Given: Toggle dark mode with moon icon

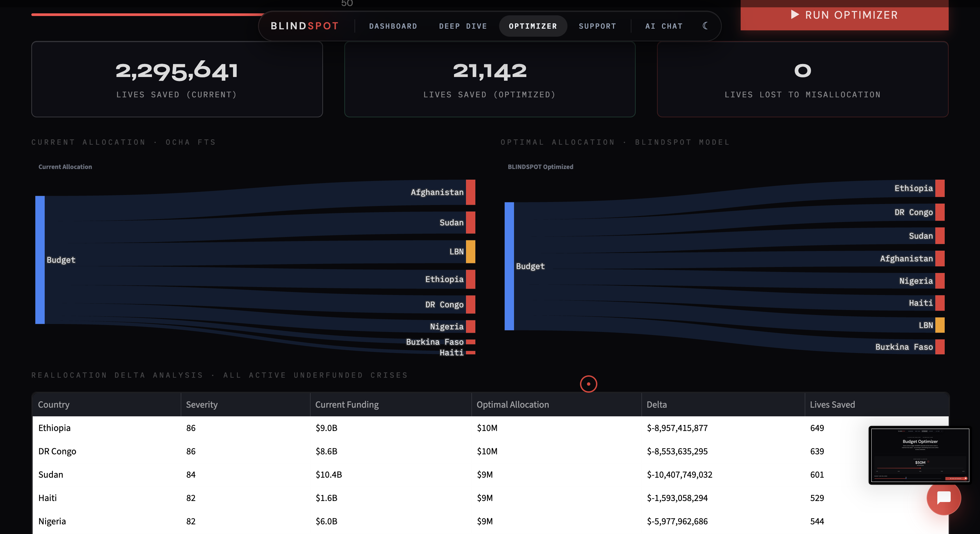Looking at the screenshot, I should tap(705, 26).
